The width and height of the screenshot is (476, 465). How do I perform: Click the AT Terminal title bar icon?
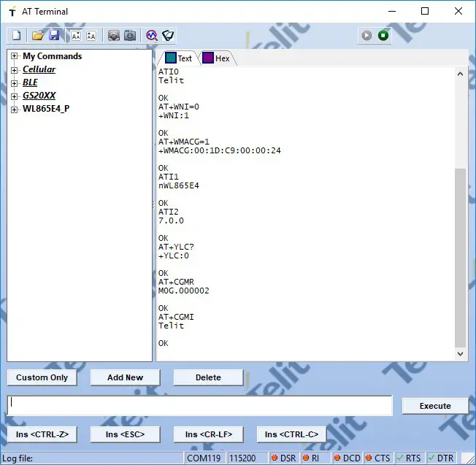coord(12,12)
